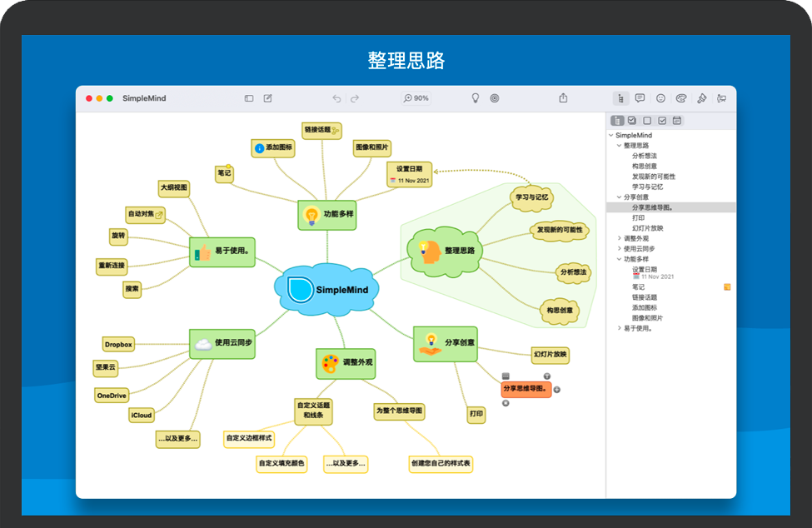
Task: Open the notes speech bubble panel
Action: (x=640, y=98)
